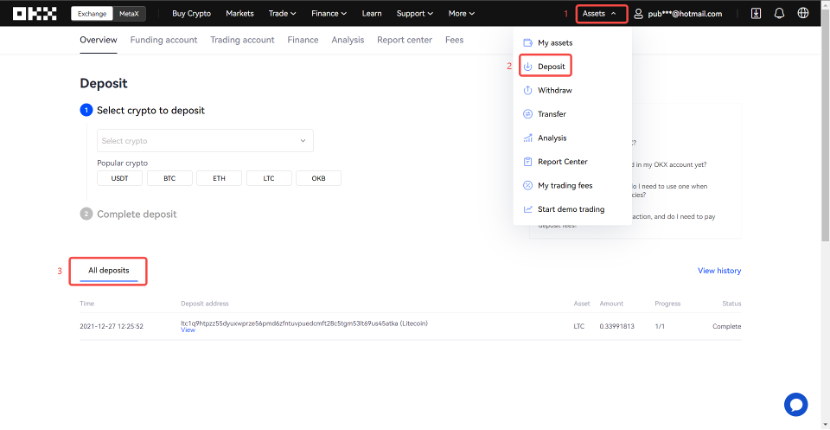Open View history link
Image resolution: width=830 pixels, height=430 pixels.
(x=719, y=271)
